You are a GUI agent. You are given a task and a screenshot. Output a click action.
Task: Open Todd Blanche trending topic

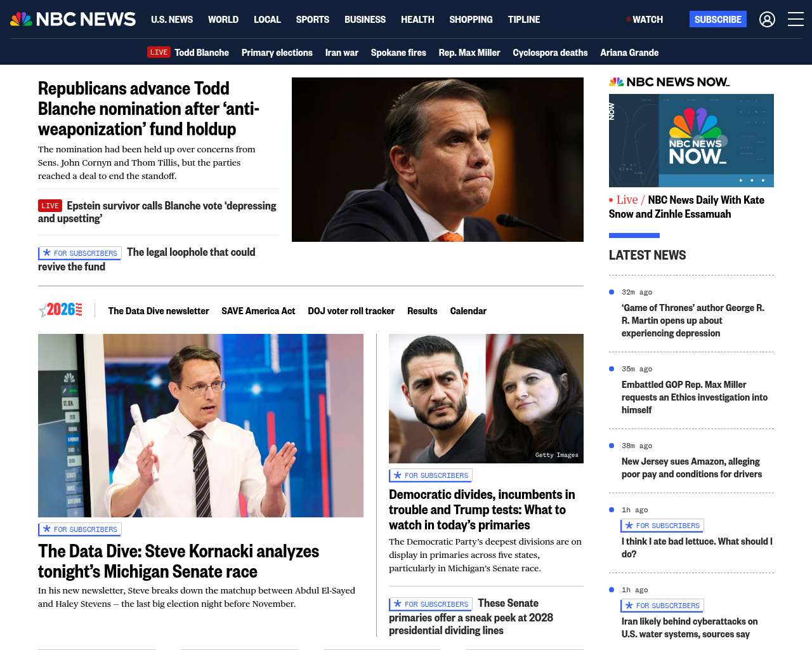[x=202, y=52]
